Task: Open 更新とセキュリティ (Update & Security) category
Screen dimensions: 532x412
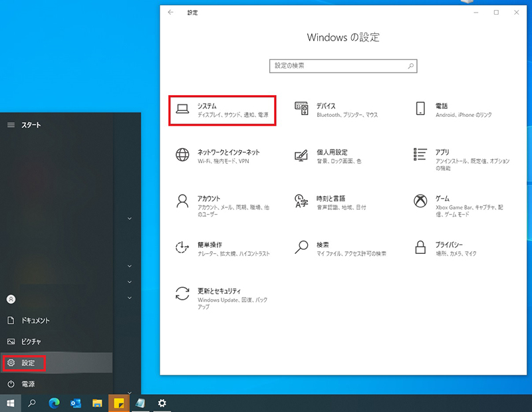Action: coord(221,298)
